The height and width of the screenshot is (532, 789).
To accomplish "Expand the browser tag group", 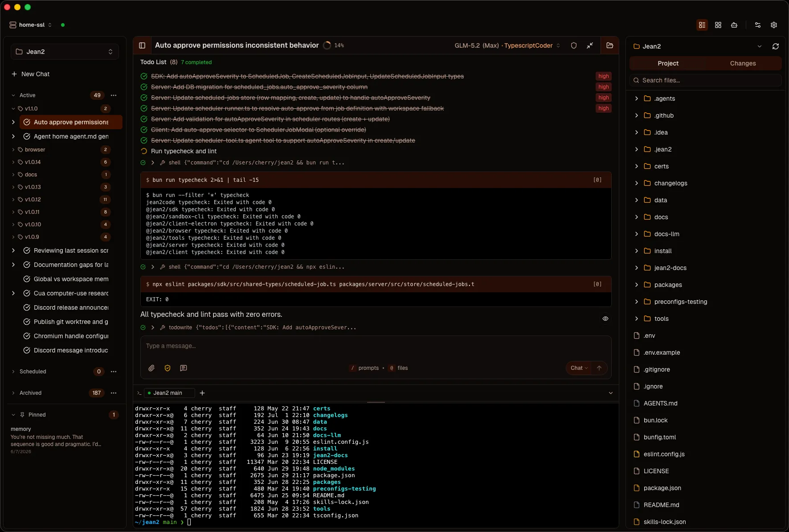I will (13, 150).
